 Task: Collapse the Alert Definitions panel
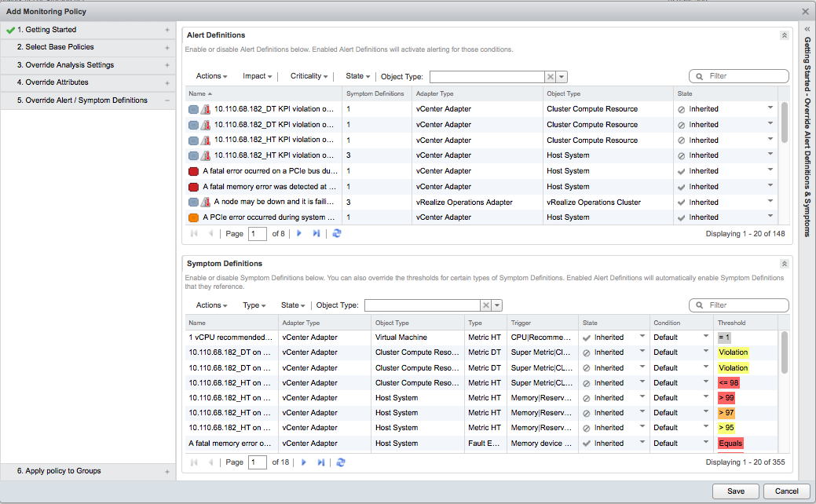[783, 35]
